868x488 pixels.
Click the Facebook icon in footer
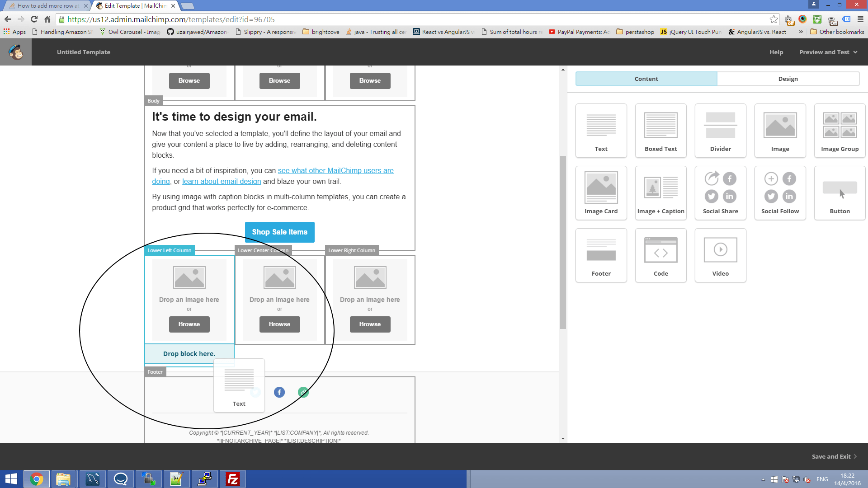coord(279,392)
